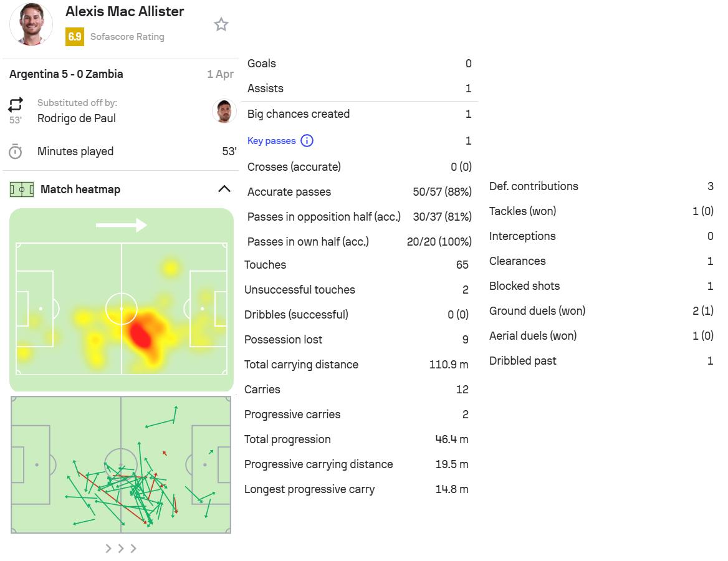Click the pass map pitch graphic
728x561 pixels.
point(121,465)
